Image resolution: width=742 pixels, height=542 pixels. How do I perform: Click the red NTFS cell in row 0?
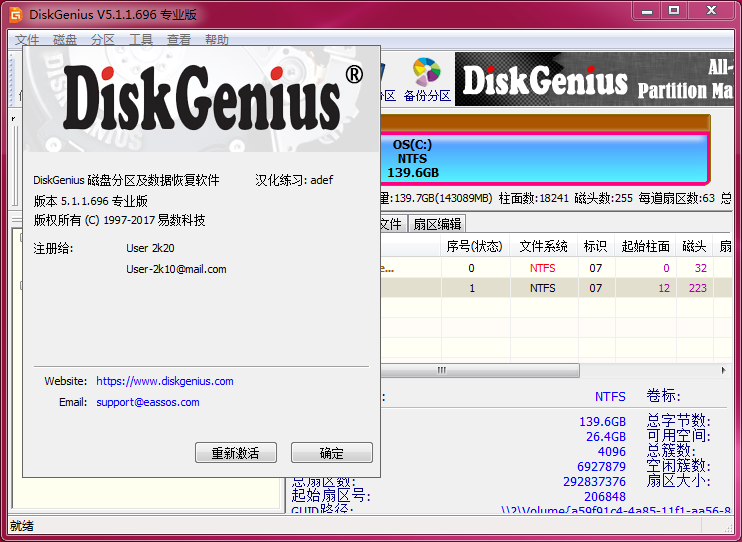tap(542, 268)
